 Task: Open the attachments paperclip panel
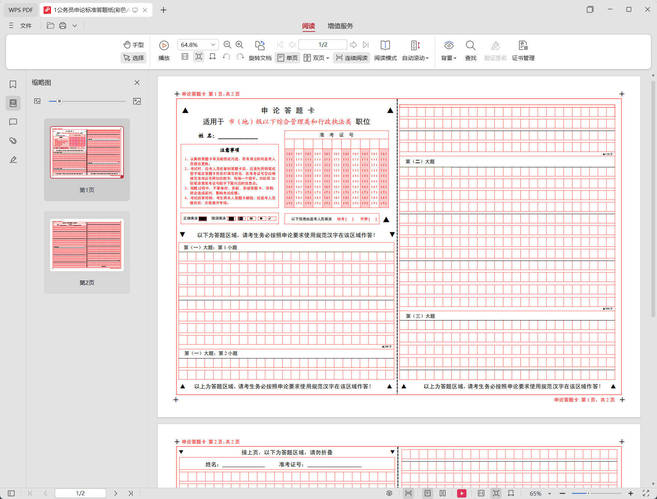13,140
